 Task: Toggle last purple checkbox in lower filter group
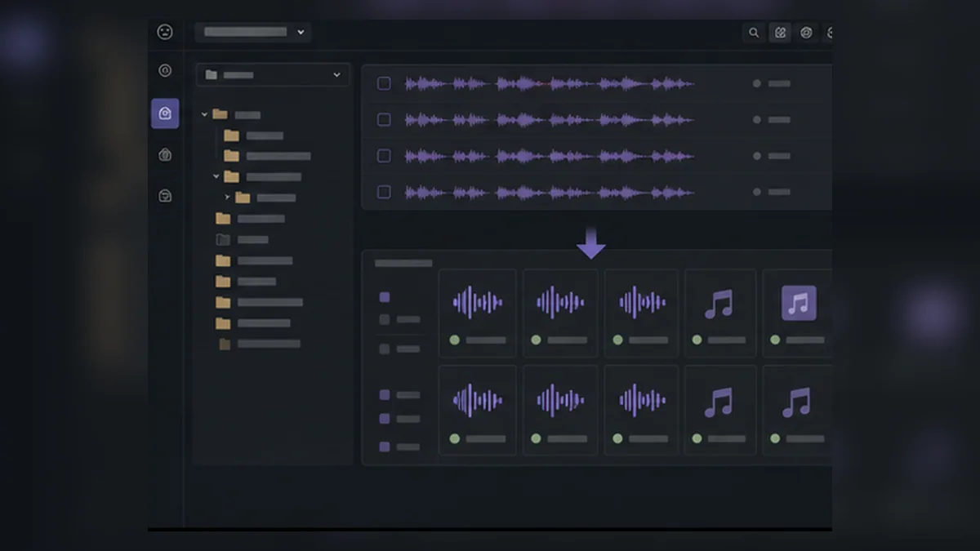coord(385,447)
